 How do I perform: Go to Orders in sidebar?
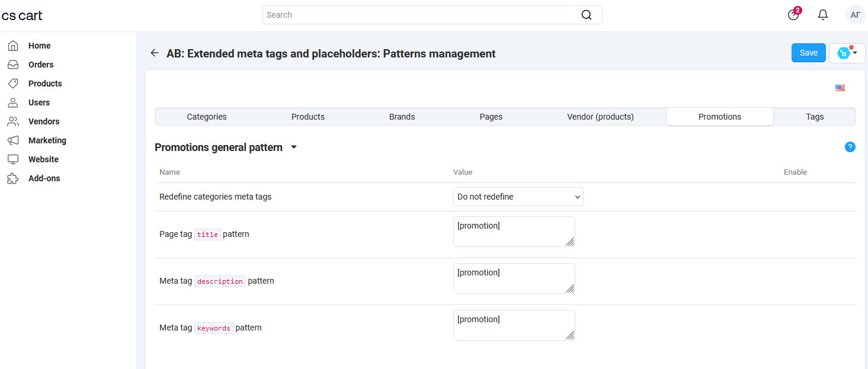[41, 65]
